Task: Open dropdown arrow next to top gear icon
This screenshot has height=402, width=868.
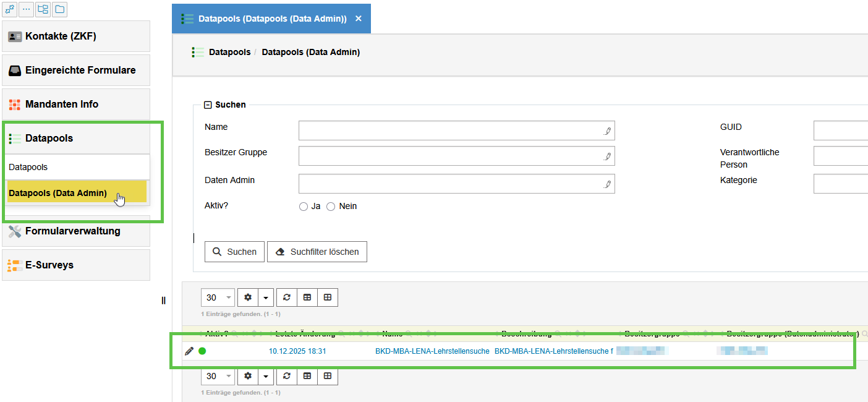Action: (266, 297)
